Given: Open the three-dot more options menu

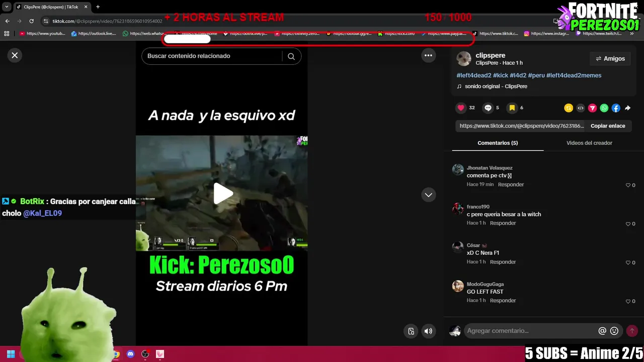Looking at the screenshot, I should (428, 56).
